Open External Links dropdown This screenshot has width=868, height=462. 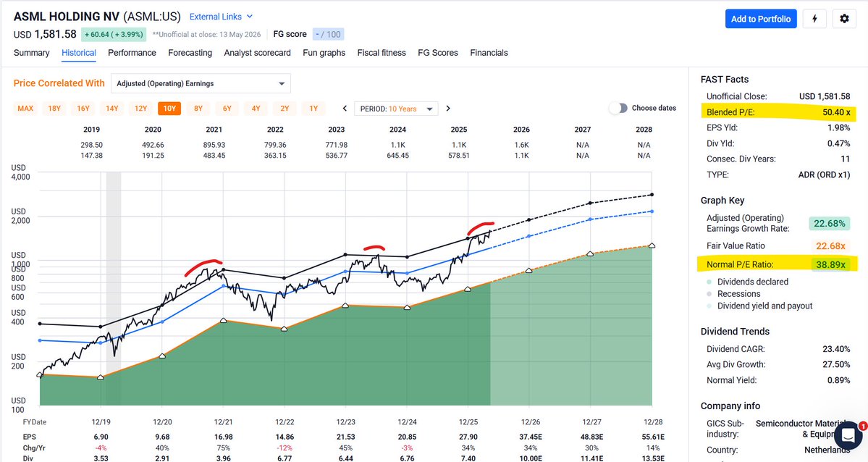point(221,17)
